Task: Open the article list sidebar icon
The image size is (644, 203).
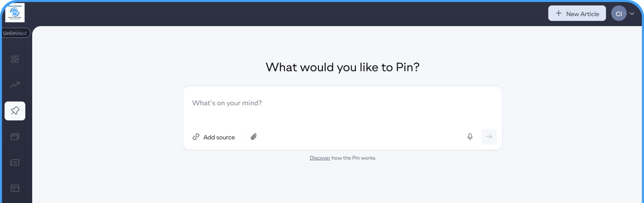Action: pos(15,162)
